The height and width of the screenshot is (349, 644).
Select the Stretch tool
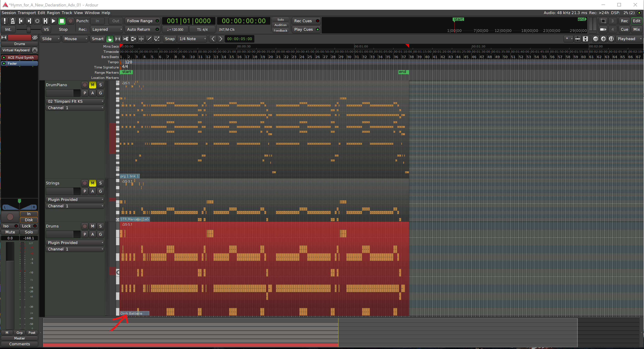[x=133, y=39]
